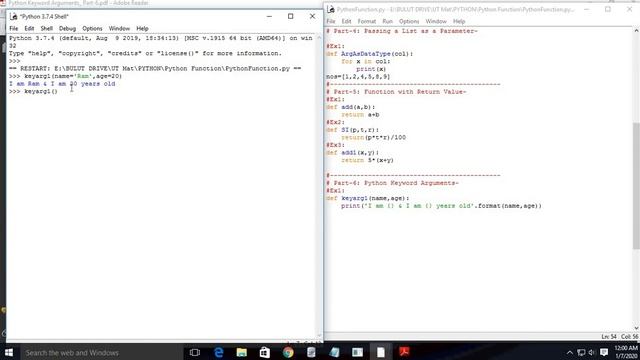Open File menu in PythonFunction.py editor
Viewport: 640px width, 360px height.
tap(331, 21)
